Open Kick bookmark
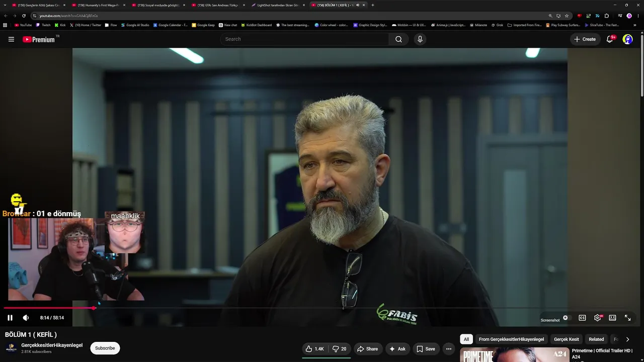This screenshot has width=644, height=362. (60, 25)
